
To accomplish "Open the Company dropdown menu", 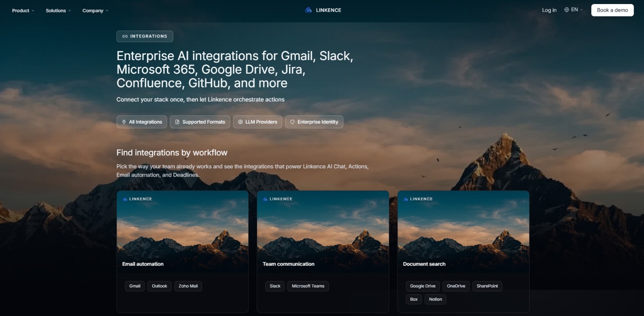I will 95,10.
